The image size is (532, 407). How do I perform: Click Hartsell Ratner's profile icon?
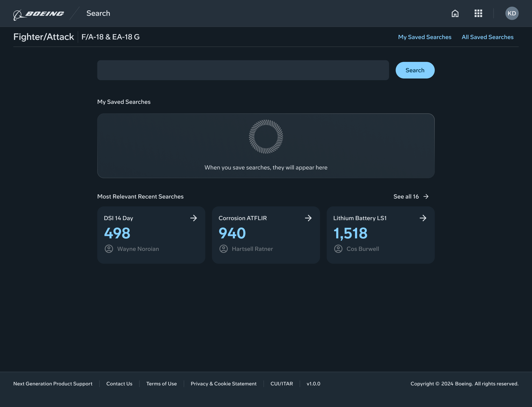224,249
